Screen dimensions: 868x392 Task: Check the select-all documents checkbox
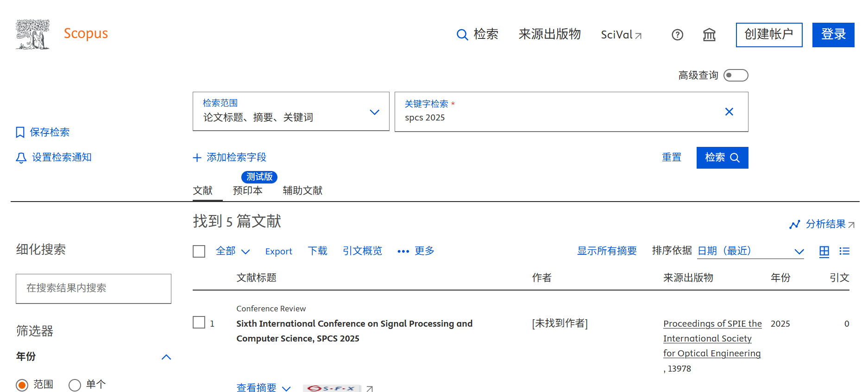199,251
